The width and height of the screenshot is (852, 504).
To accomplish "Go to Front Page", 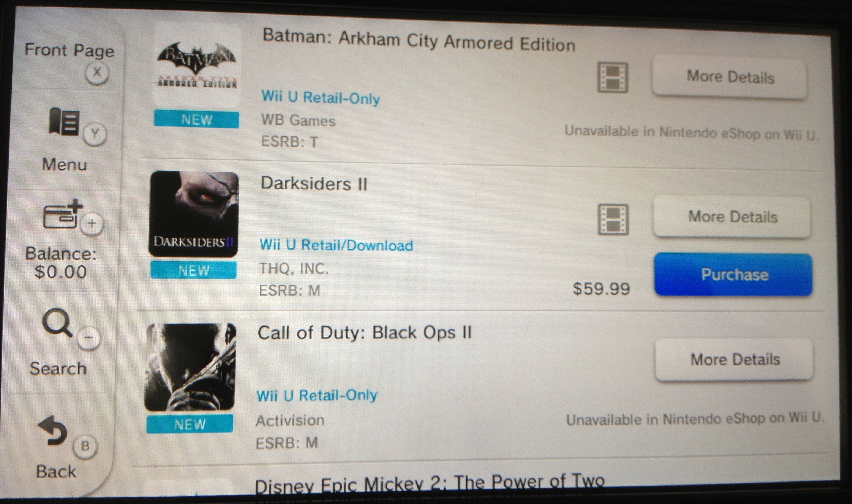I will point(69,51).
